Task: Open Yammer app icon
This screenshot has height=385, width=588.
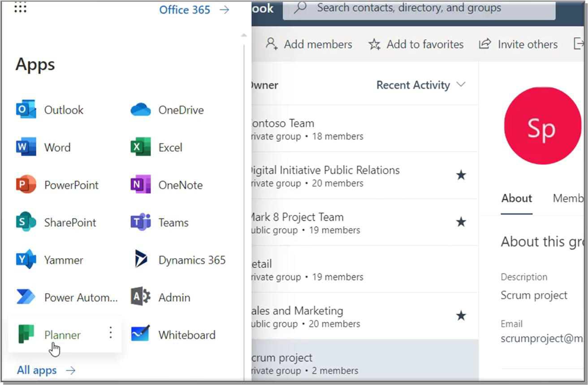Action: coord(26,260)
